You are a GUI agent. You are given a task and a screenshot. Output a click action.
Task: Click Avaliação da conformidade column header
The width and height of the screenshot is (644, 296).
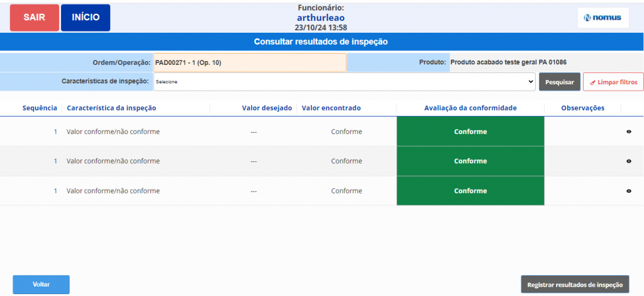click(470, 108)
